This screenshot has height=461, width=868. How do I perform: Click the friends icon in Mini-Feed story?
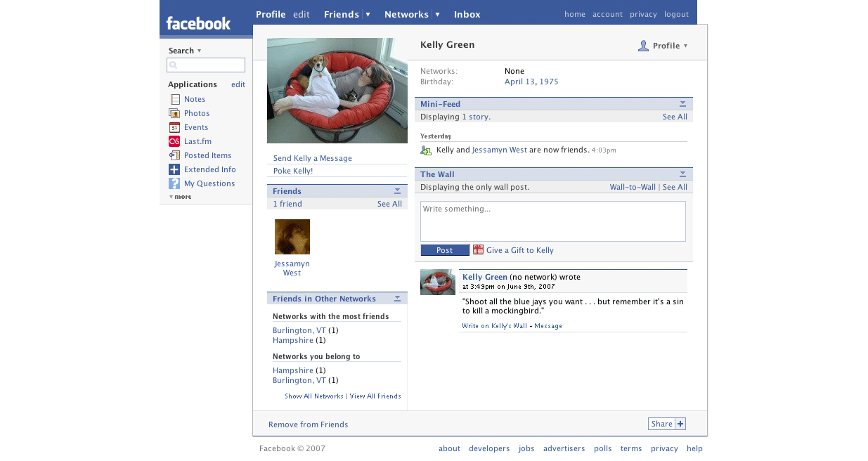click(426, 150)
